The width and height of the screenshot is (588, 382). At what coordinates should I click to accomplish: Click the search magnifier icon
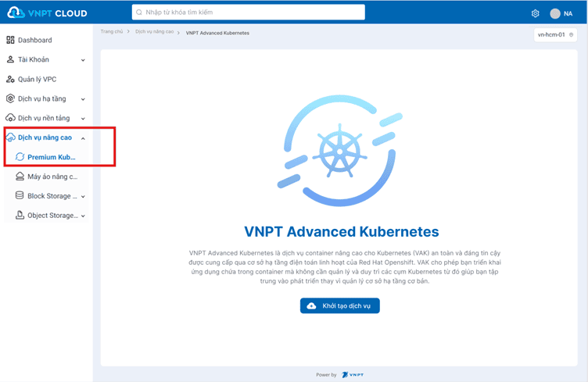139,12
